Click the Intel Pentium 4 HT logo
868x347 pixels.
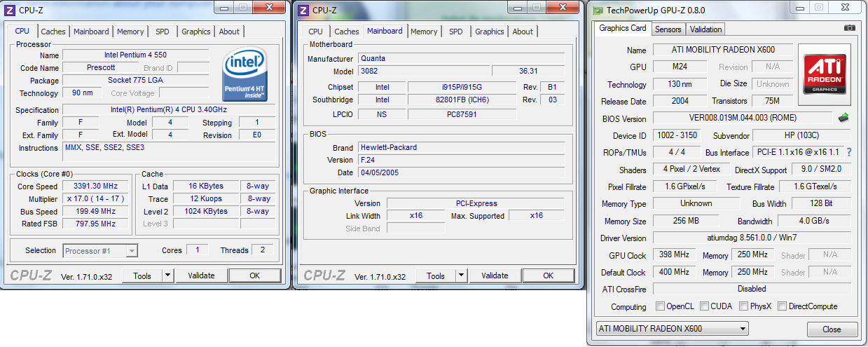click(245, 74)
